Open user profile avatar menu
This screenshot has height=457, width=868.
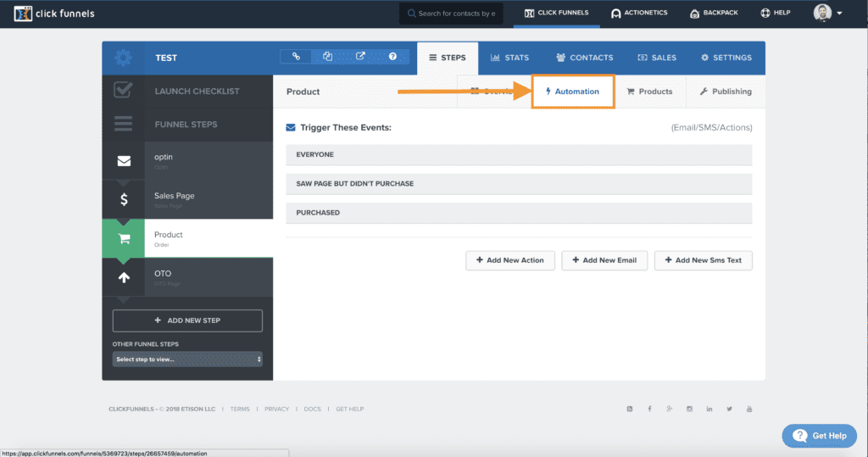[x=827, y=13]
